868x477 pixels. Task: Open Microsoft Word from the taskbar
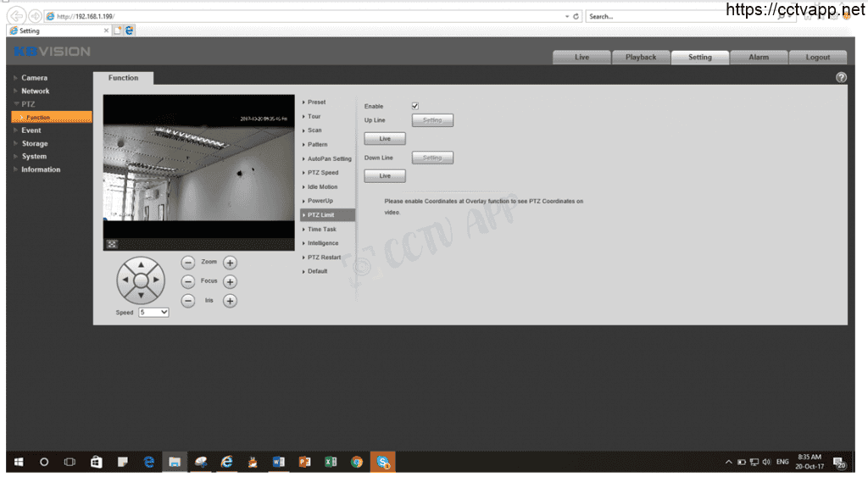tap(279, 462)
